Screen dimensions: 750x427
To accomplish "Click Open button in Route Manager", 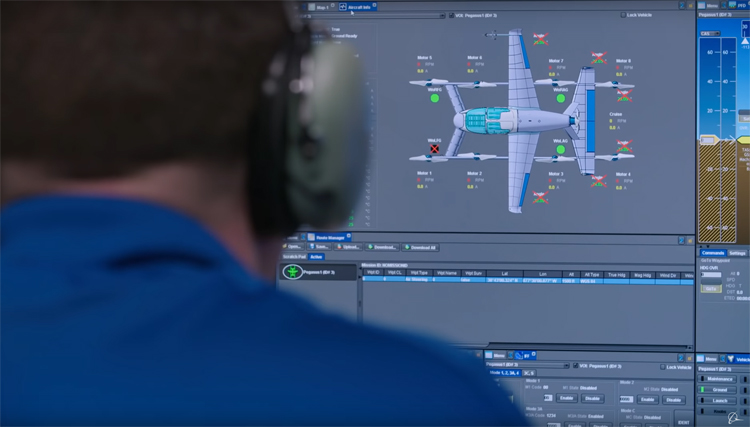I will point(292,247).
